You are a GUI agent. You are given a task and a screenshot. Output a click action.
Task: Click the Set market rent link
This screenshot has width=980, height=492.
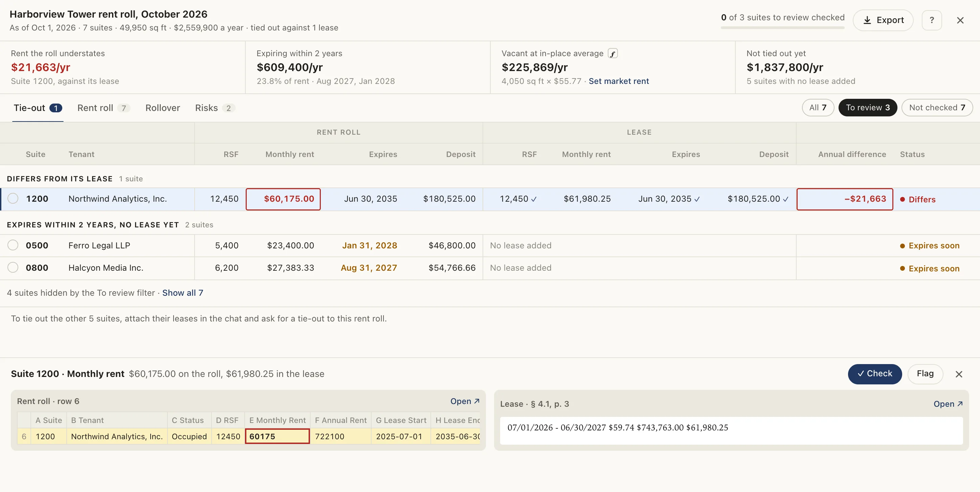[619, 81]
